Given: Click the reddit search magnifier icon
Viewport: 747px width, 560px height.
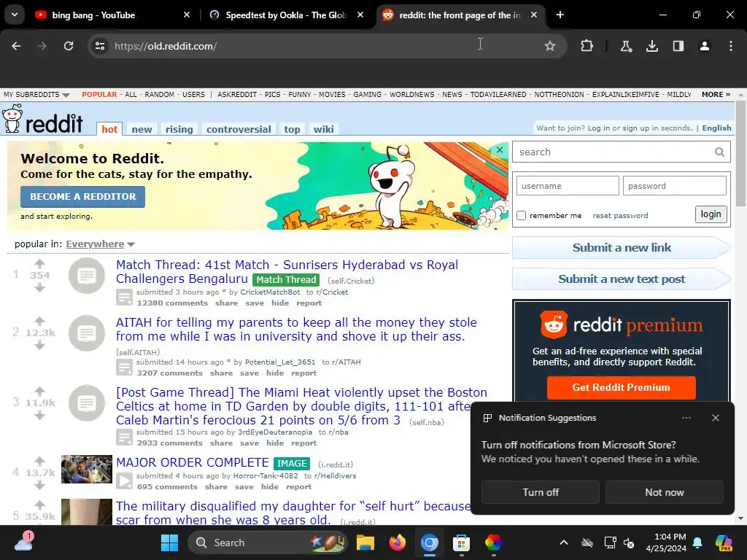Looking at the screenshot, I should pos(719,152).
